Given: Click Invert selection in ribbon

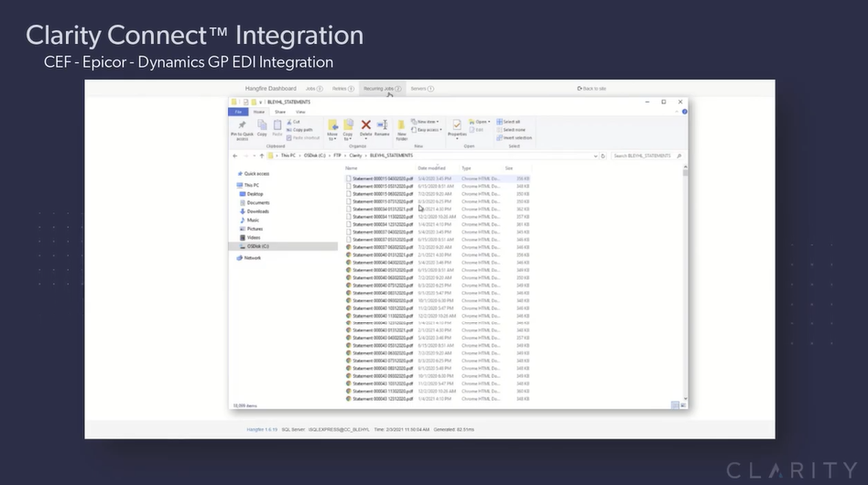Looking at the screenshot, I should pos(515,137).
